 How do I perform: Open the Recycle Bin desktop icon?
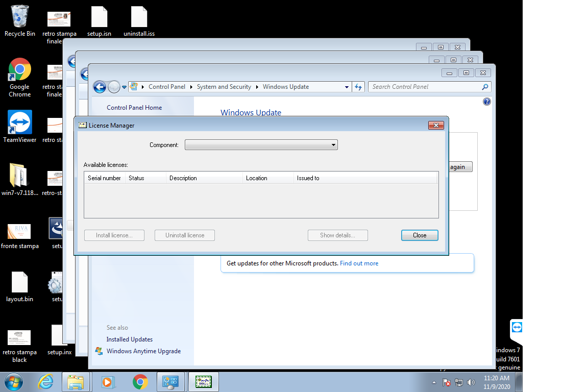[x=20, y=20]
